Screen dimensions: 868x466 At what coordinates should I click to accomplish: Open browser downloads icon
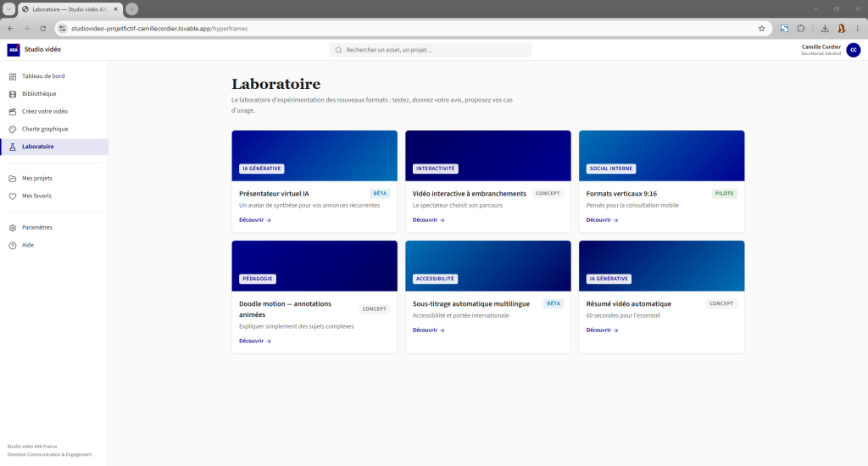click(825, 28)
